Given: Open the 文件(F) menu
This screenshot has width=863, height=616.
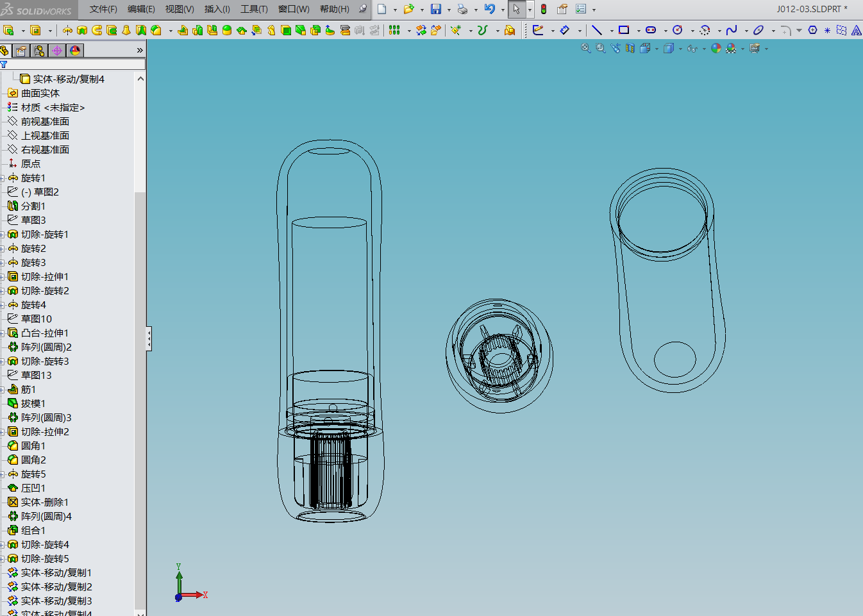Looking at the screenshot, I should point(103,9).
